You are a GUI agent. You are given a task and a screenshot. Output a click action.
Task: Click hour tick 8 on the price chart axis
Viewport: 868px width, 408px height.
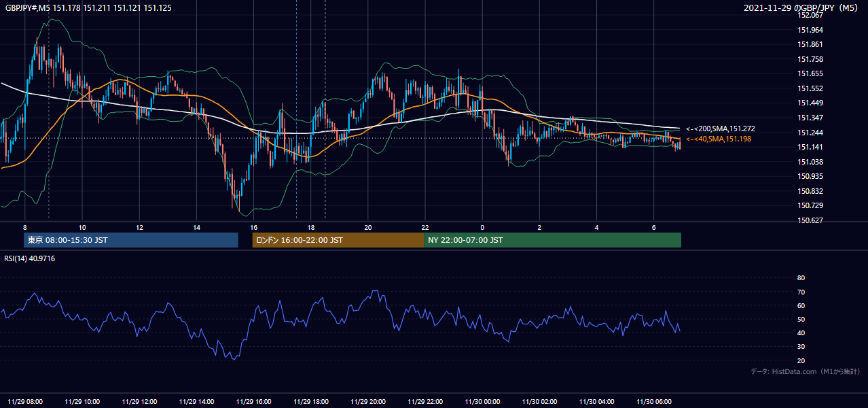(25, 227)
